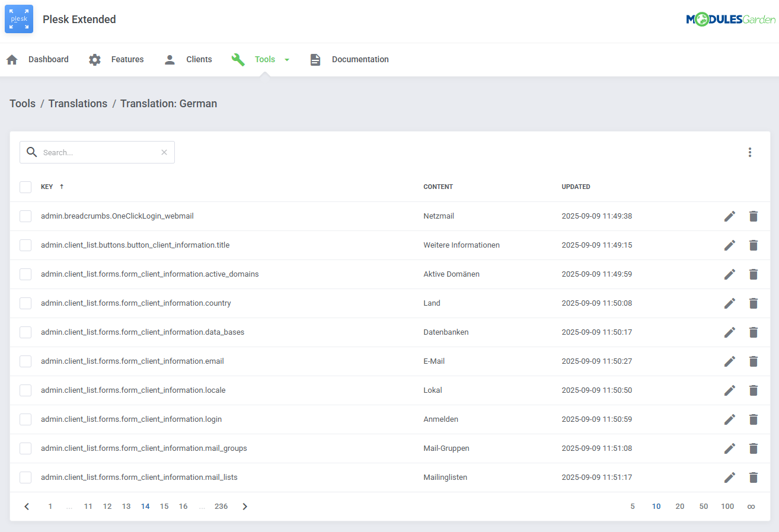The width and height of the screenshot is (779, 532).
Task: Click the Plesk logo in the header
Action: (18, 18)
